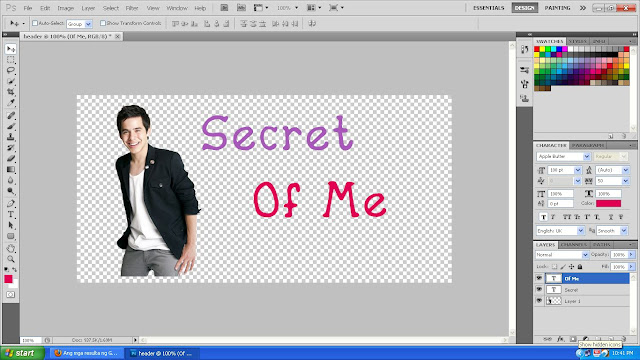The width and height of the screenshot is (640, 360).
Task: Click the Windows Start button
Action: (22, 353)
